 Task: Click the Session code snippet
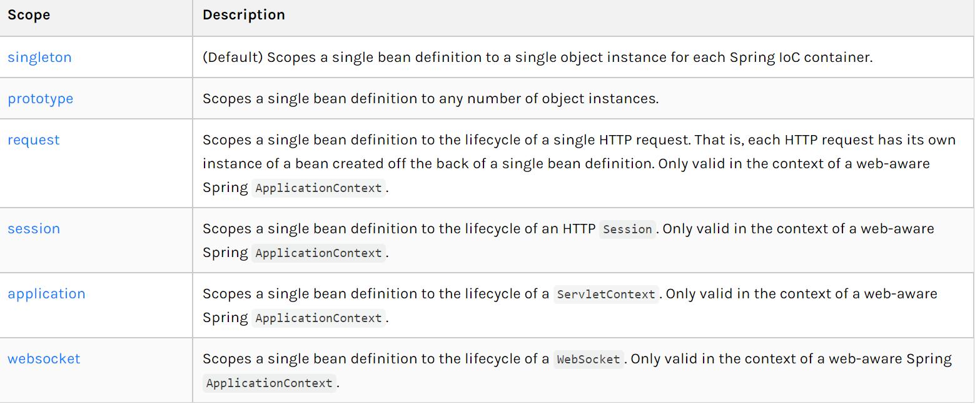[627, 230]
